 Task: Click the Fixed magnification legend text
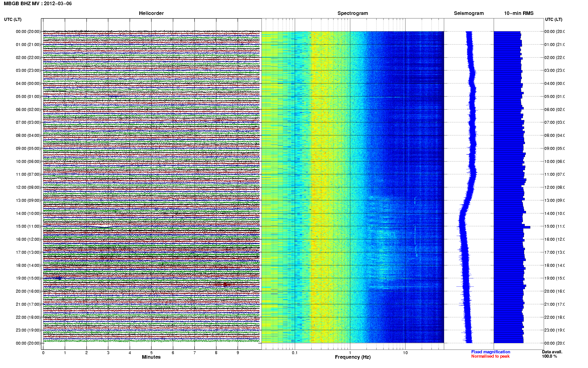coord(491,352)
